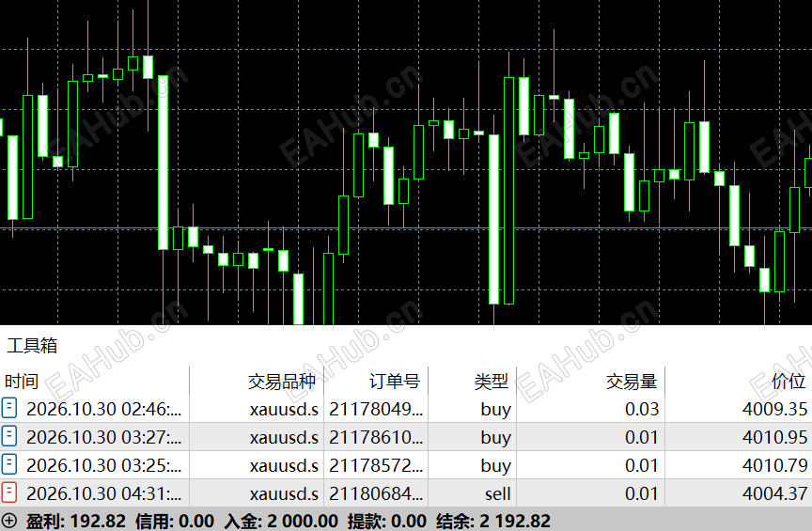The height and width of the screenshot is (531, 812).
Task: Click the sell type cell
Action: click(x=498, y=493)
